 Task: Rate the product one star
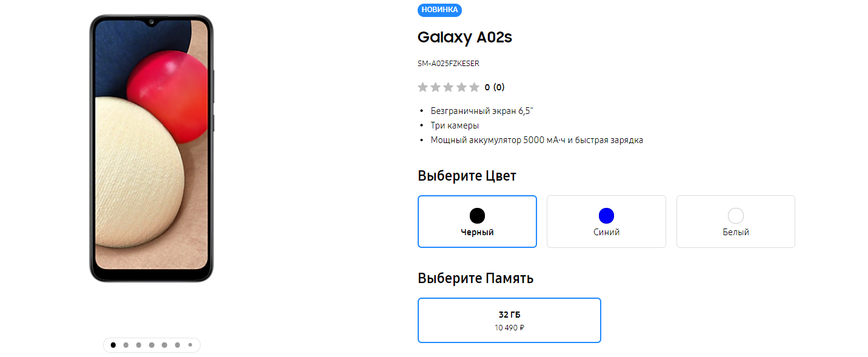pyautogui.click(x=423, y=87)
